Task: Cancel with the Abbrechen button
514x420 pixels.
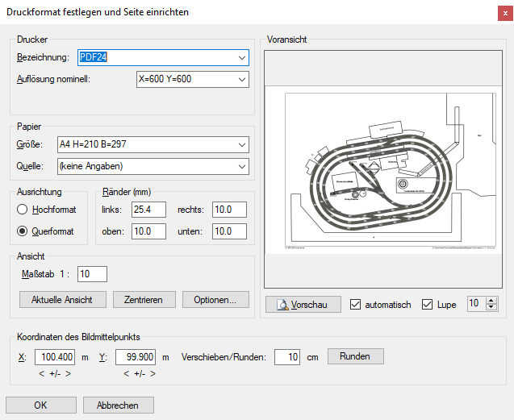Action: [x=119, y=405]
